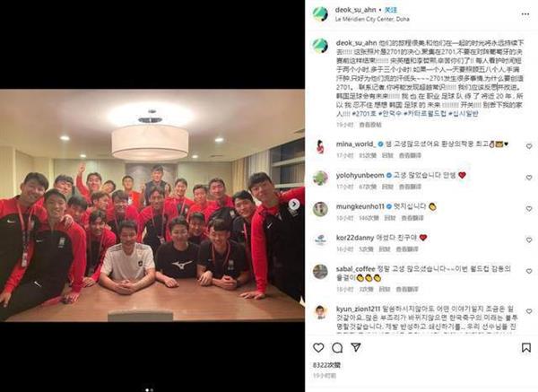The height and width of the screenshot is (392, 538).
Task: Share post via paper plane icon
Action: click(356, 347)
